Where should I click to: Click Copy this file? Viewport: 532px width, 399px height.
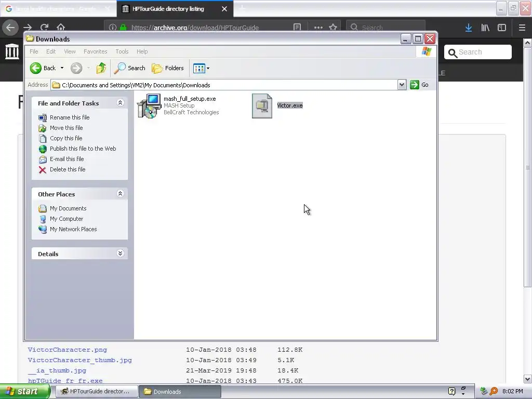66,138
